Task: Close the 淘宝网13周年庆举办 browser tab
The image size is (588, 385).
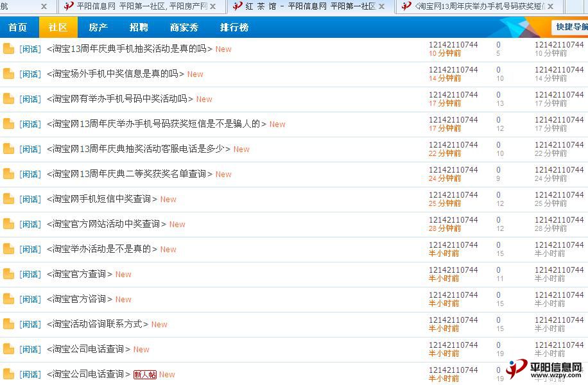Action: click(x=551, y=6)
